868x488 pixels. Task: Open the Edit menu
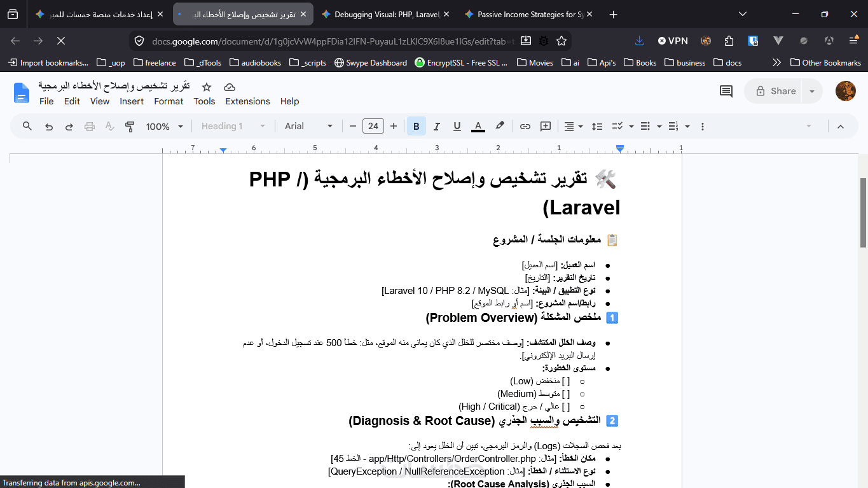72,101
